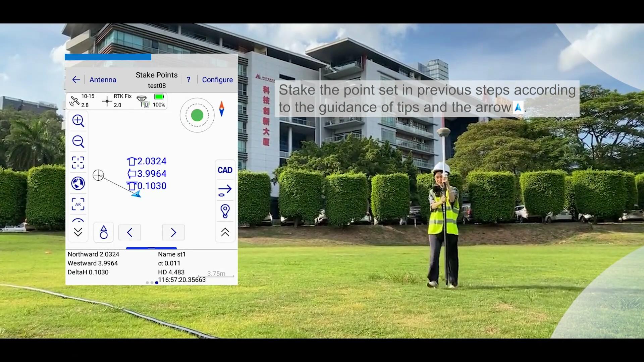
Task: Tap the 116:57:20.35663 azimuth value
Action: [182, 280]
